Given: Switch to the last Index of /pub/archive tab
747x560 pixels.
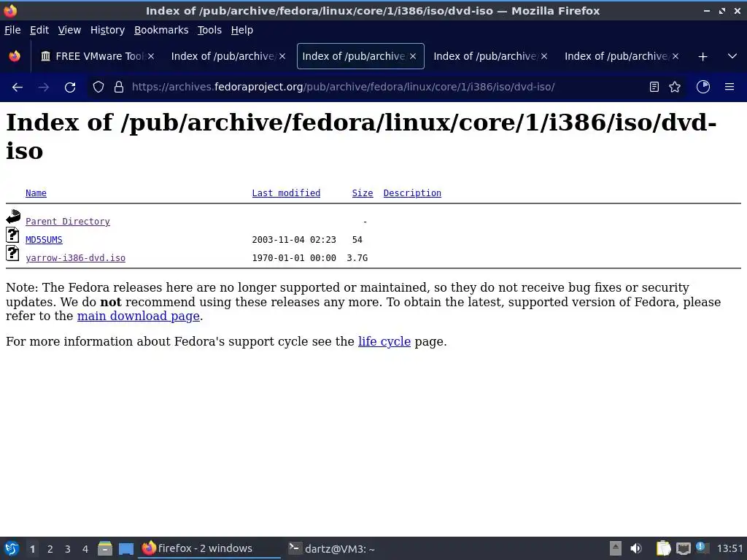Looking at the screenshot, I should (622, 56).
